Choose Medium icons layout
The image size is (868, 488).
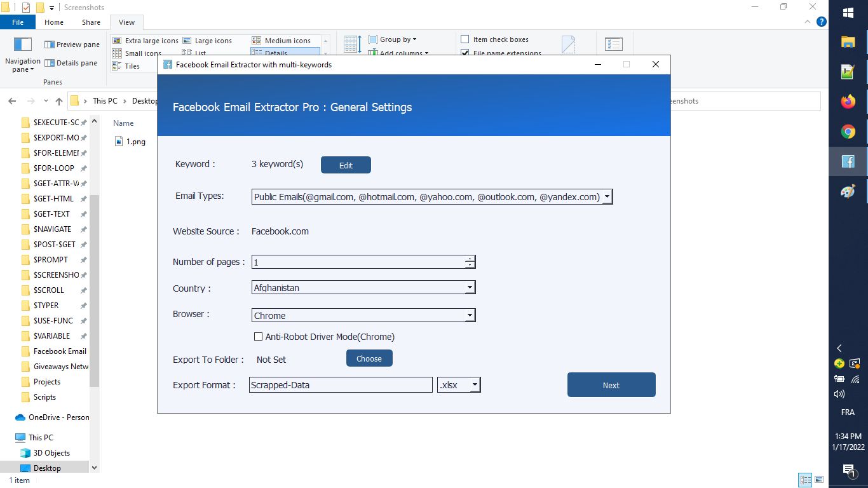point(281,41)
